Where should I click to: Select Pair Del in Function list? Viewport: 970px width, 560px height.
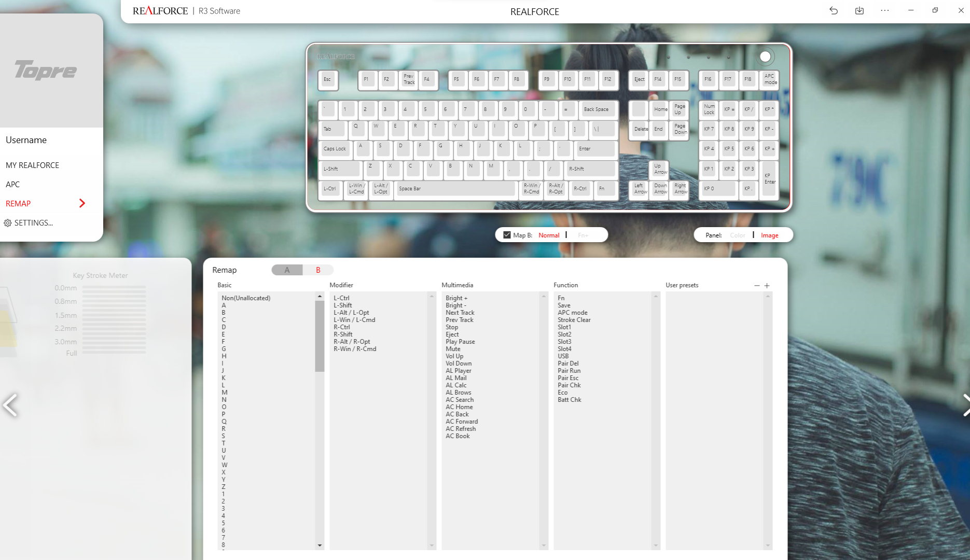pos(568,363)
